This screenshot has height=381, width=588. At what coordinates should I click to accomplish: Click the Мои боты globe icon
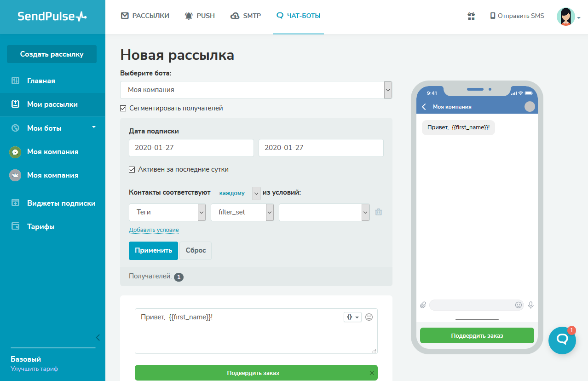[x=15, y=128]
